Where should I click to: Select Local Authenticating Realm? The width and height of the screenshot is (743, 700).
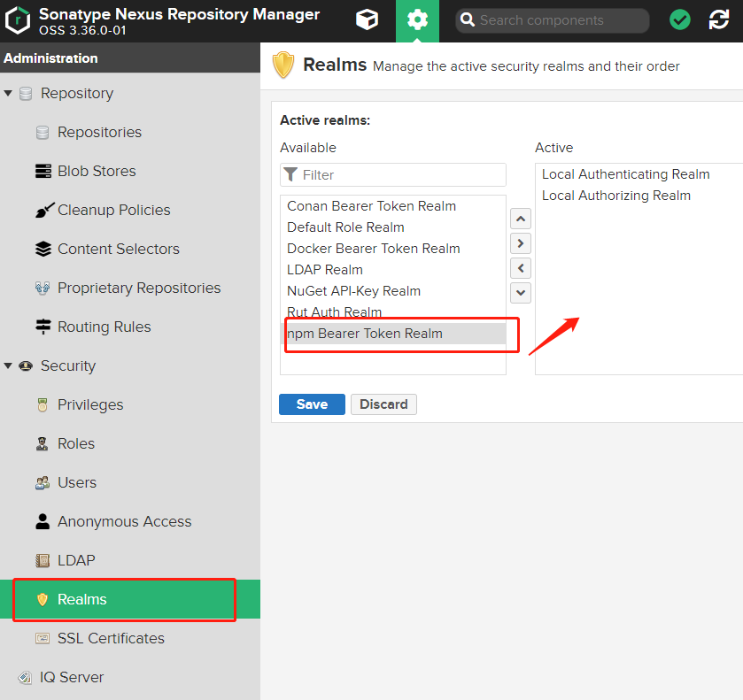(x=639, y=174)
